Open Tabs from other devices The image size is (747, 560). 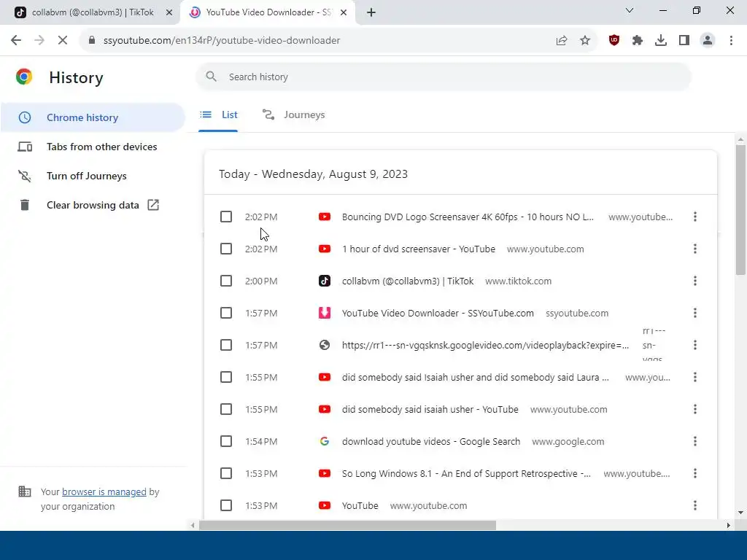click(93, 147)
